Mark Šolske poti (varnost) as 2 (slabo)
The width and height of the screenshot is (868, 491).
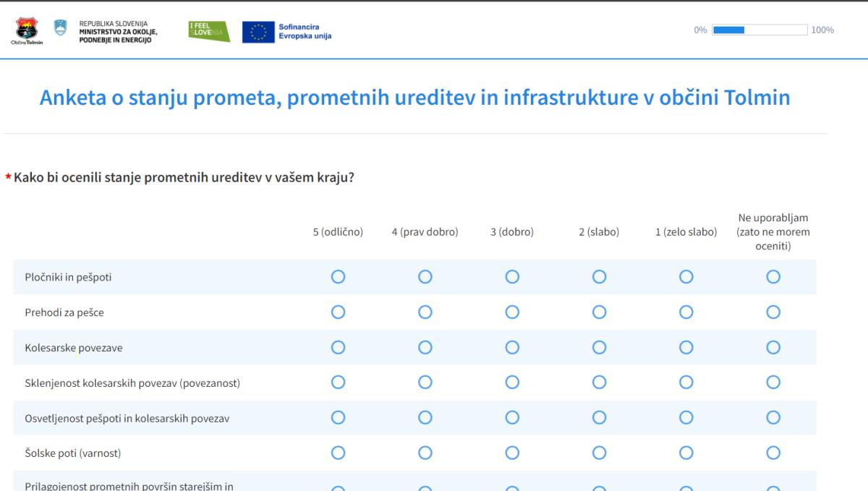pos(599,453)
